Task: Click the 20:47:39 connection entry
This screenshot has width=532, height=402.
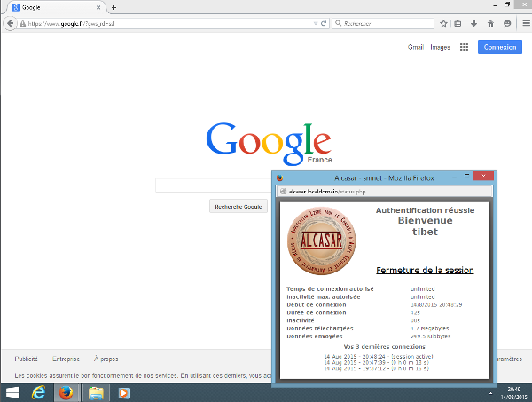Action: pyautogui.click(x=376, y=362)
